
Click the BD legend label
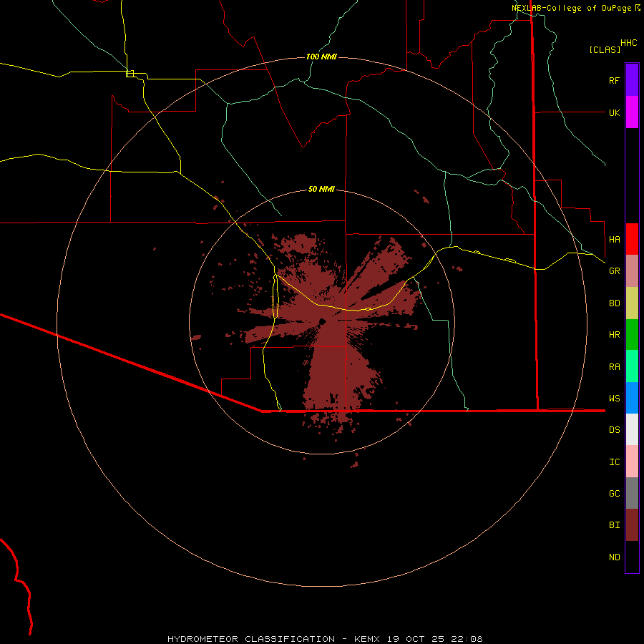point(614,303)
